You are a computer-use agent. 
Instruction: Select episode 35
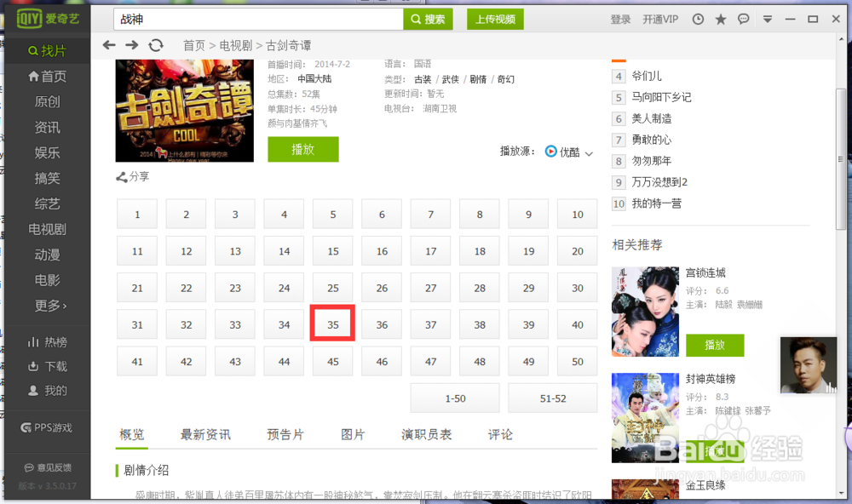(x=332, y=324)
